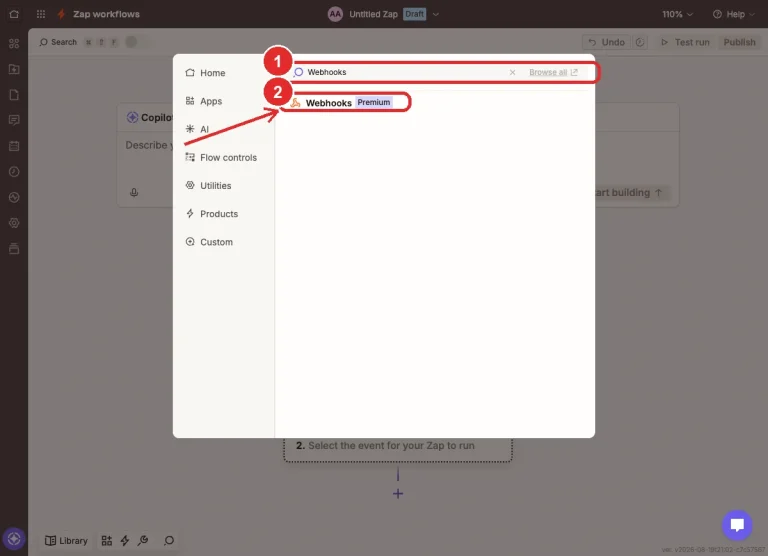Select Flow controls category
This screenshot has height=556, width=768.
[x=221, y=157]
